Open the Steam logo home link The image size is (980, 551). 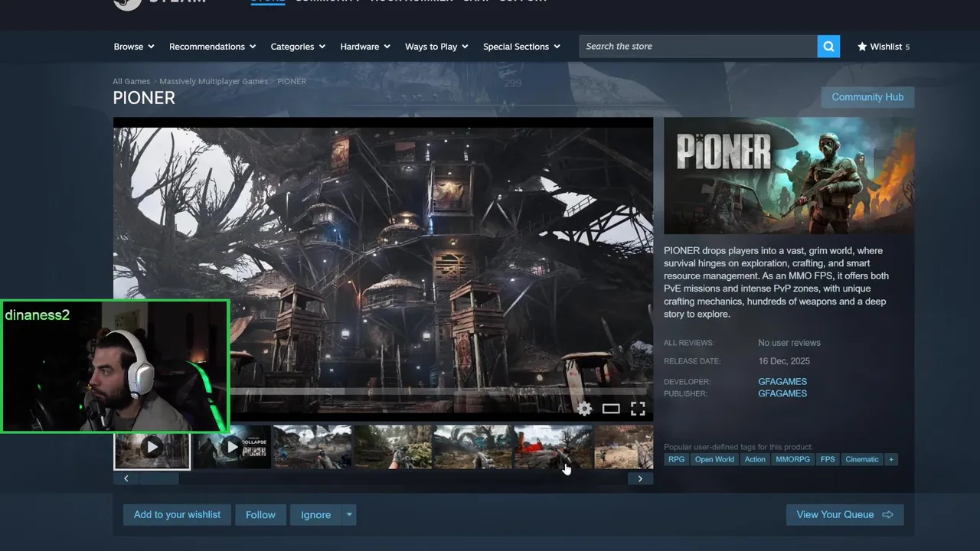pyautogui.click(x=161, y=3)
